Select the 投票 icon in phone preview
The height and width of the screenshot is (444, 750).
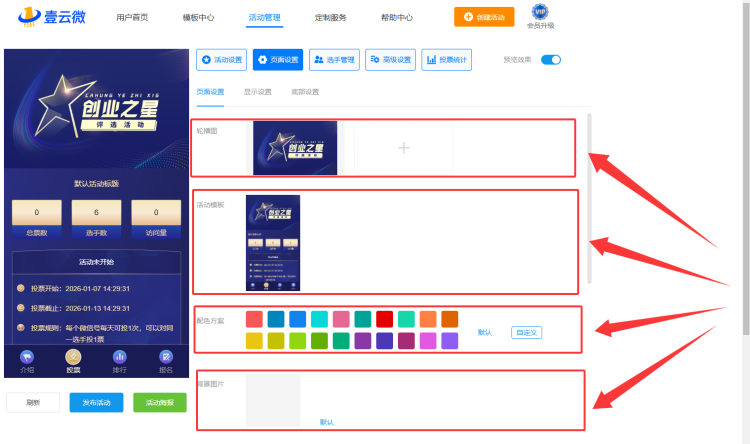pos(73,360)
